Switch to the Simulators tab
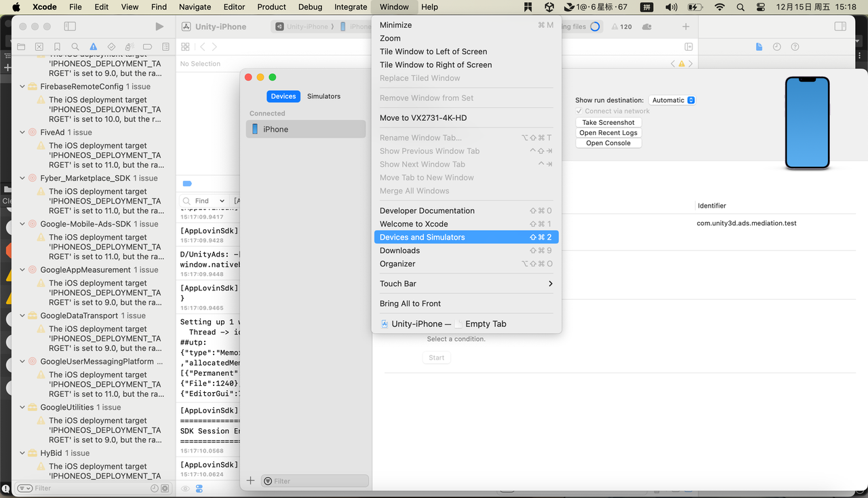Image resolution: width=868 pixels, height=498 pixels. click(x=323, y=96)
